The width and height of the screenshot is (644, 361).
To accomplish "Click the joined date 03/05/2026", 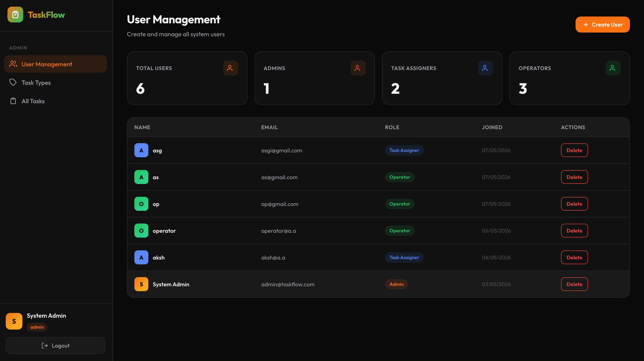I will 496,285.
